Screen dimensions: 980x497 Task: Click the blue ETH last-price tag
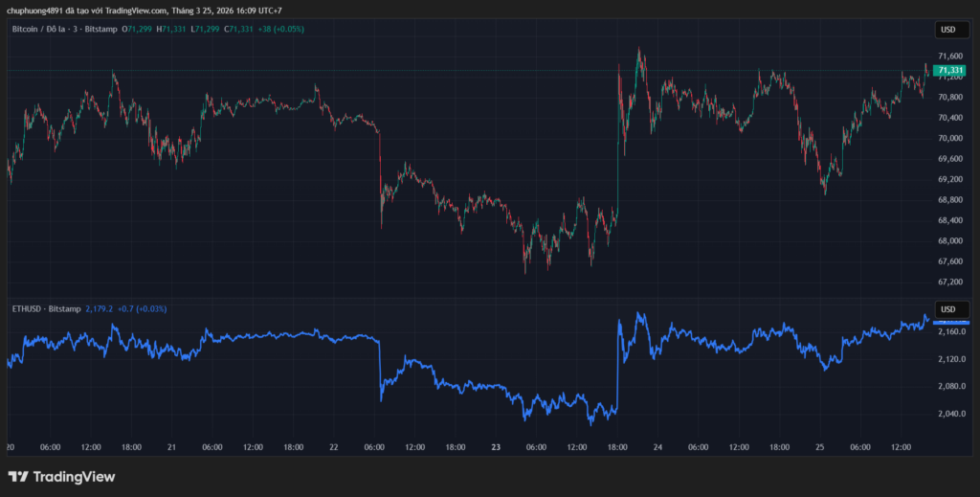950,323
